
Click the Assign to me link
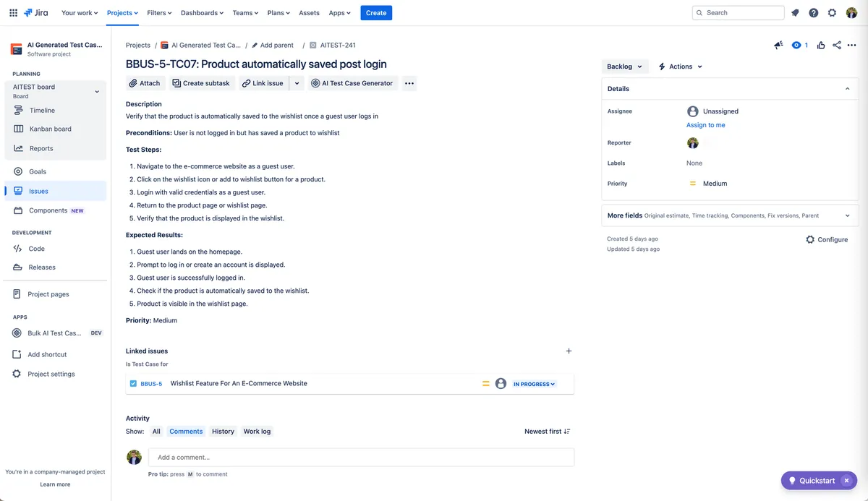pyautogui.click(x=705, y=125)
